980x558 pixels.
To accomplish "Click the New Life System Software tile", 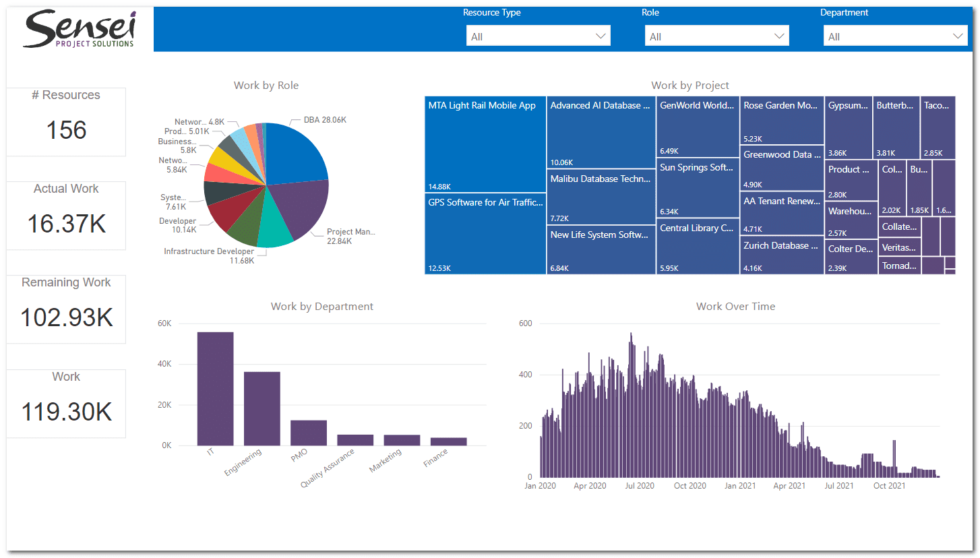I will [x=601, y=250].
